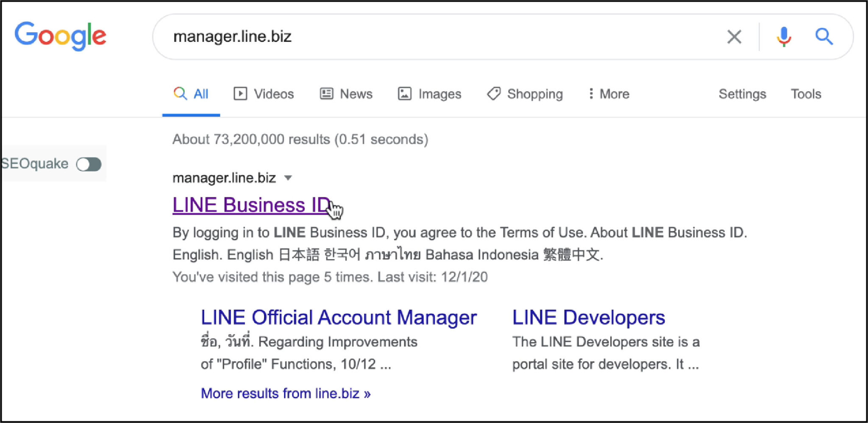Click the News newspaper icon
This screenshot has height=423, width=868.
326,94
